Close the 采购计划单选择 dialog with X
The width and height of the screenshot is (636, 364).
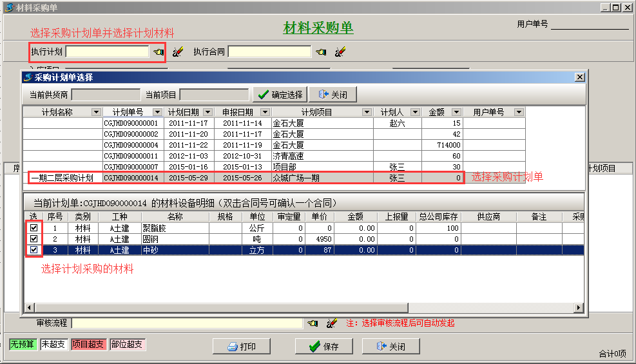(x=579, y=77)
